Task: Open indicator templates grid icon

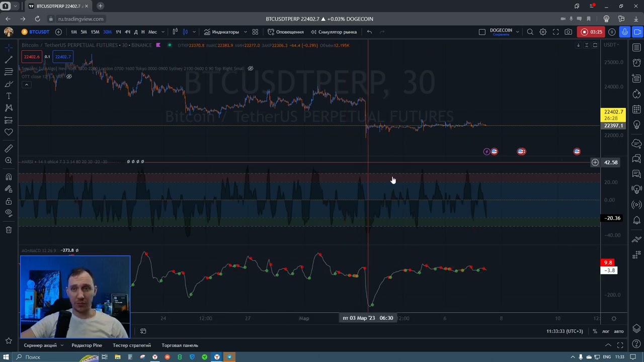Action: [255, 32]
